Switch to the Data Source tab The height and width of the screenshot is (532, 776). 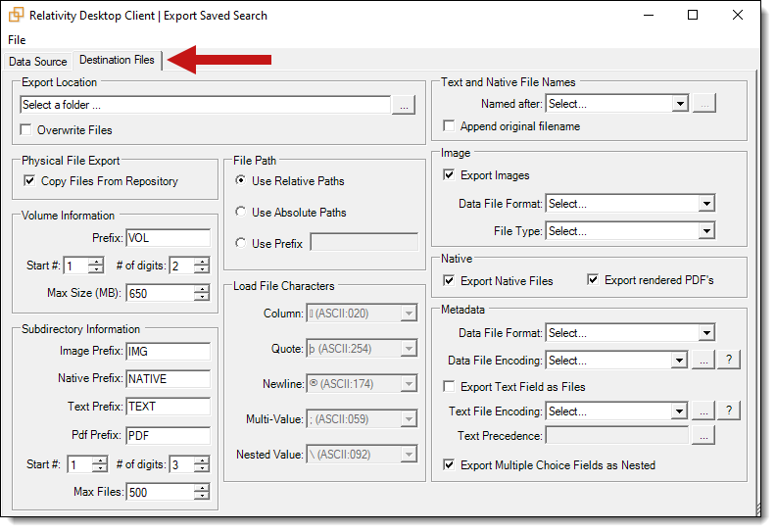pos(38,62)
